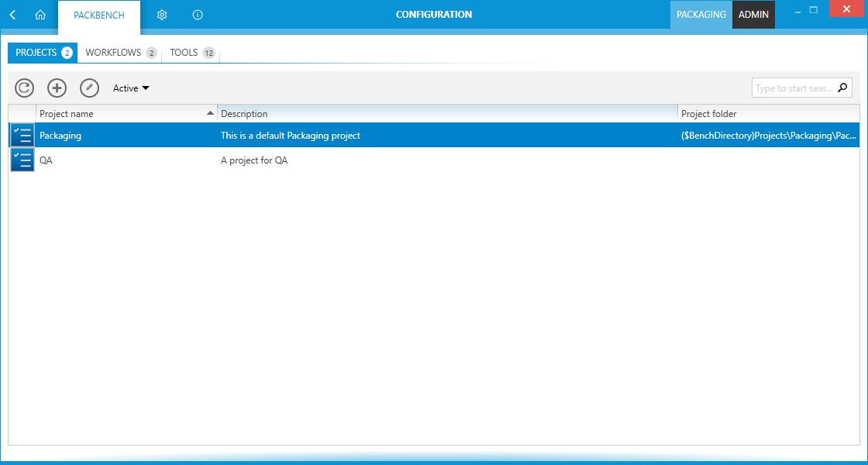868x465 pixels.
Task: Refresh the projects list
Action: [25, 88]
